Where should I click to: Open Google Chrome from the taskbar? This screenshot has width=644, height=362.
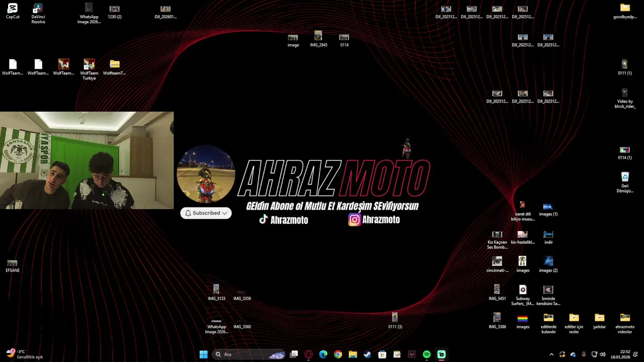tap(338, 354)
